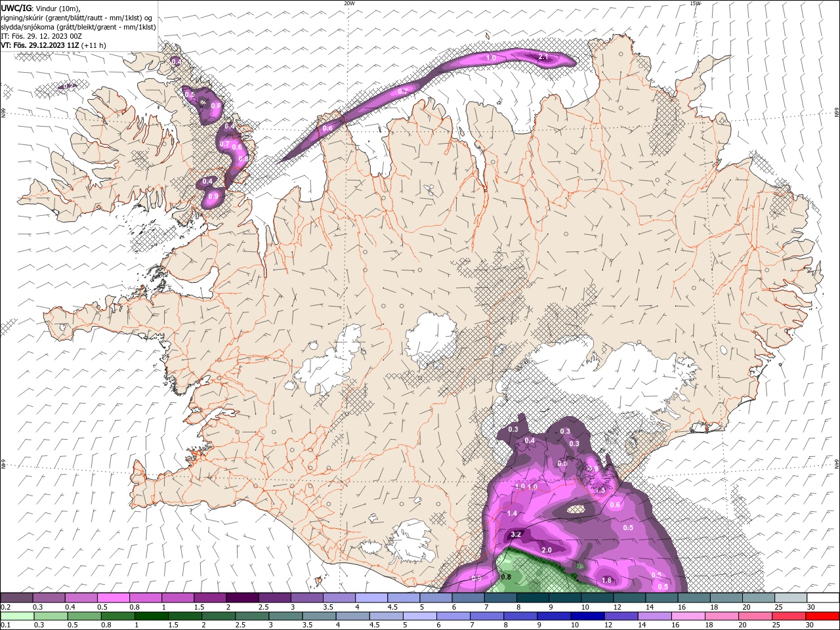The image size is (840, 630).
Task: Click the 0.9 snowfall value in the Westfjords
Action: [213, 196]
